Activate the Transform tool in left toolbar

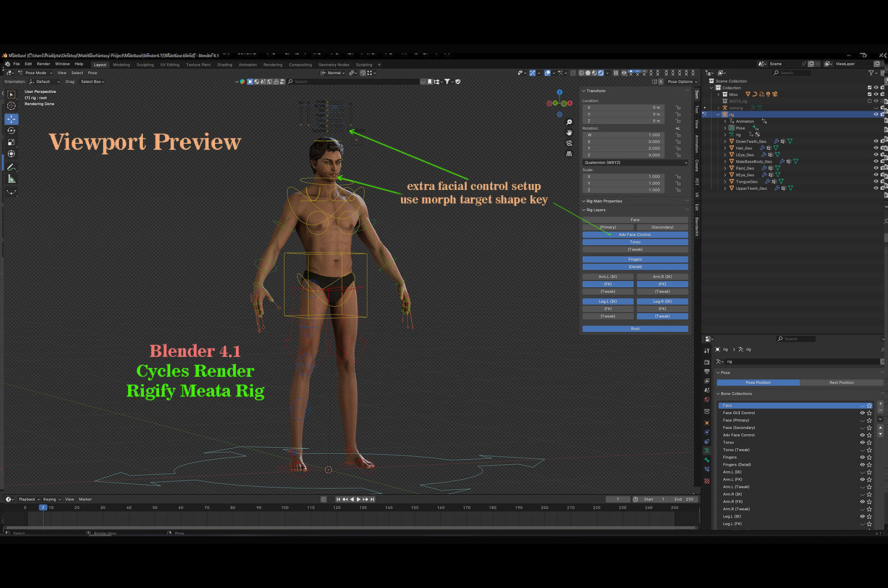pyautogui.click(x=11, y=154)
